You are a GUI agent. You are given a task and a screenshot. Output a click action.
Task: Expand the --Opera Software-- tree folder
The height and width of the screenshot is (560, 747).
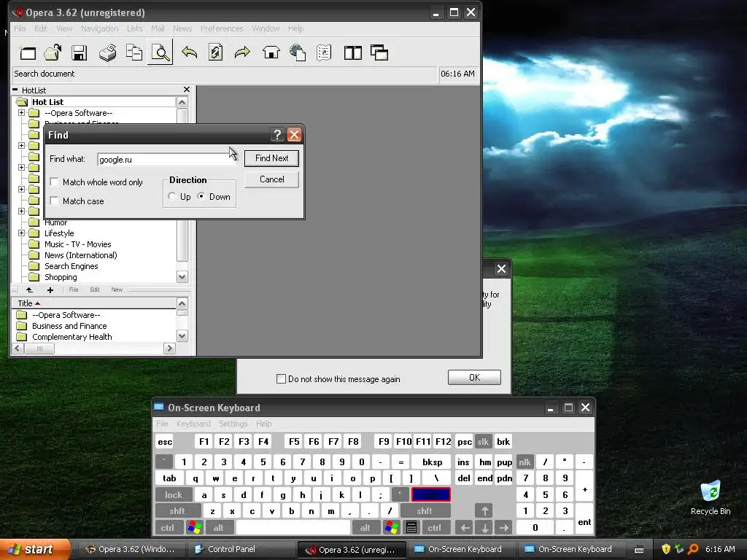pos(21,113)
